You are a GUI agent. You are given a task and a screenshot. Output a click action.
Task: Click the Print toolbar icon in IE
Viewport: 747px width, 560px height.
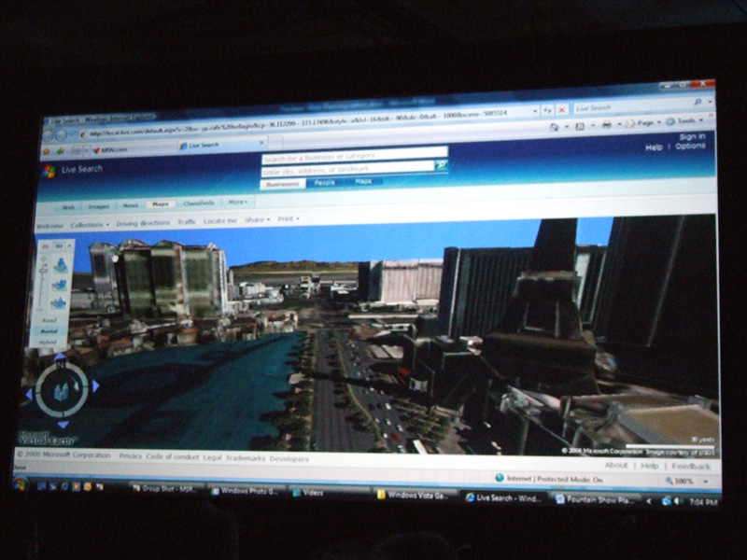click(606, 125)
